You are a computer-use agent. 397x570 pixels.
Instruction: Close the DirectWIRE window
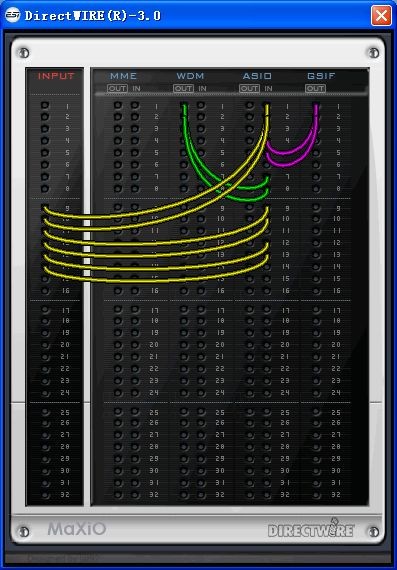(381, 15)
